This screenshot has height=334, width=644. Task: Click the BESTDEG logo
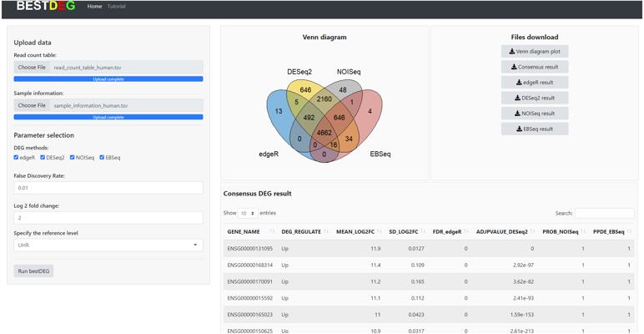pyautogui.click(x=46, y=7)
